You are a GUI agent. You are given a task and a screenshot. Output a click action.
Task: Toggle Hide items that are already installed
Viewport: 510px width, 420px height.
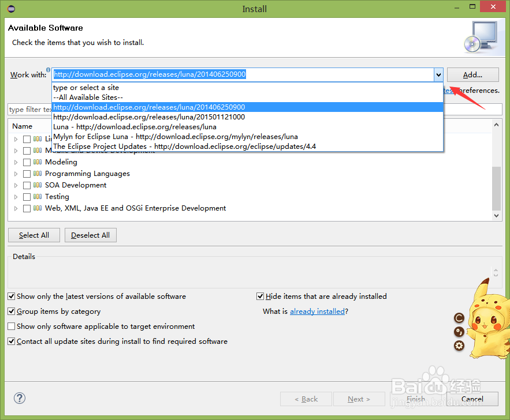260,296
